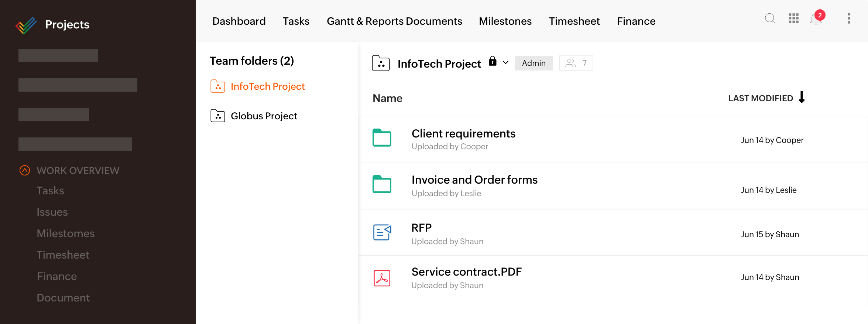Expand the InfoTech Project dropdown chevron
Screen dimensions: 868x324
point(506,62)
